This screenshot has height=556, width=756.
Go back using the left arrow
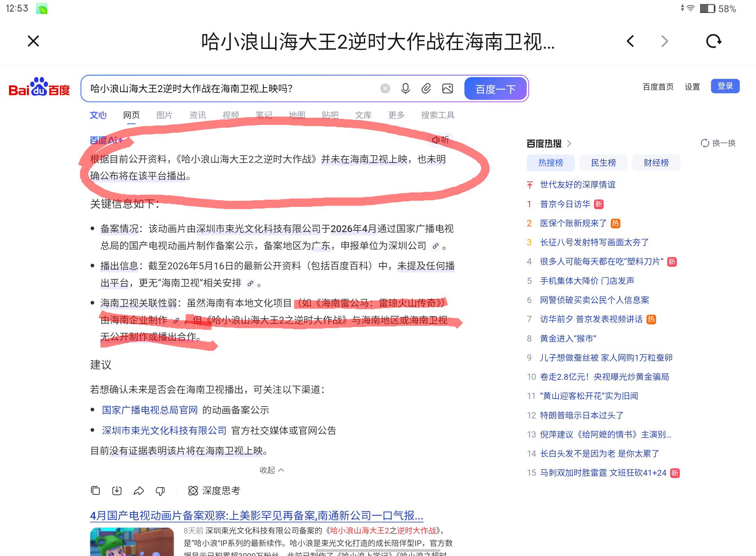pyautogui.click(x=630, y=41)
